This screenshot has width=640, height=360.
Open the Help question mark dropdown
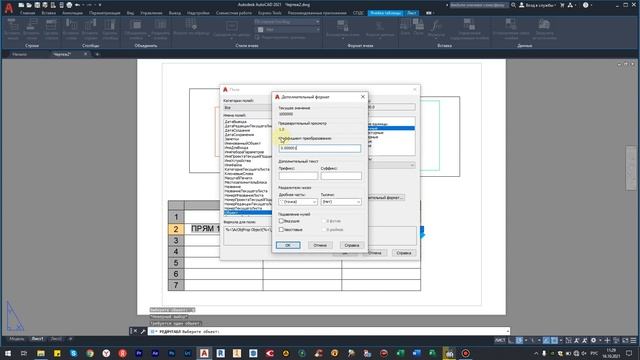click(587, 5)
